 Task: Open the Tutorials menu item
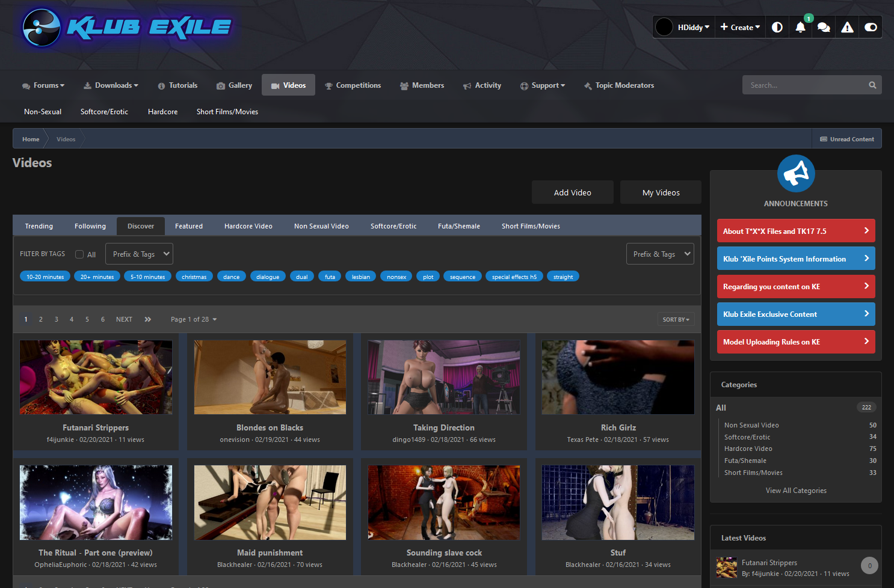pos(177,85)
